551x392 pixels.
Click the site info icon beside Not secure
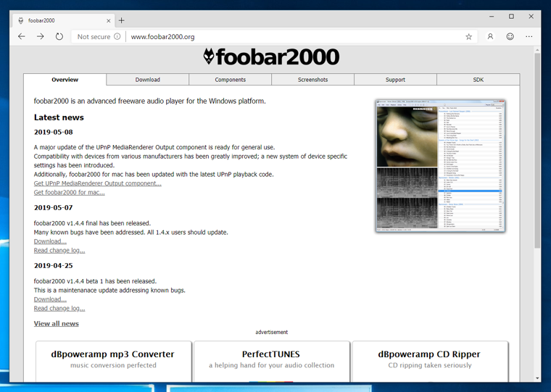click(x=117, y=36)
